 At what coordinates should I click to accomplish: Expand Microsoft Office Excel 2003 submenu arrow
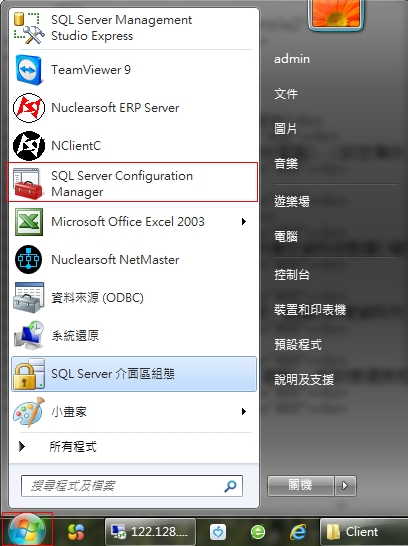[x=244, y=221]
